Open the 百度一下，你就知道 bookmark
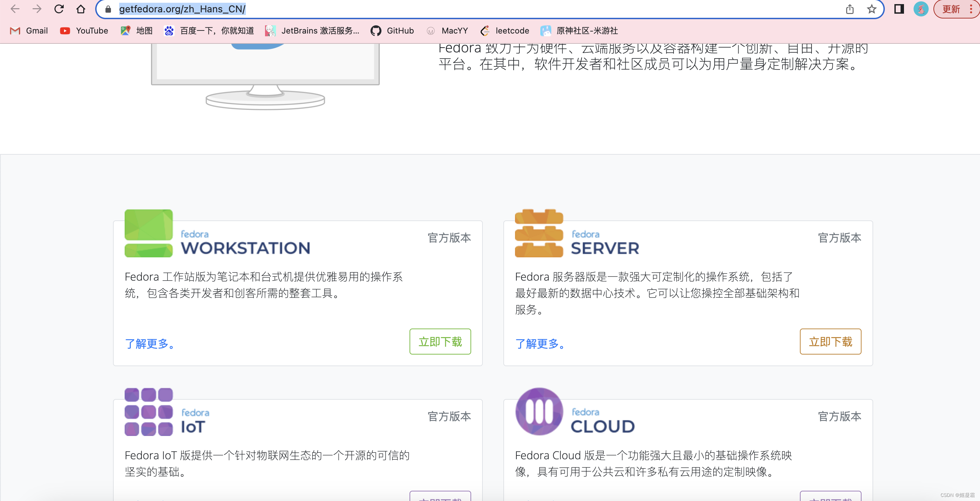Image resolution: width=980 pixels, height=501 pixels. pos(209,31)
